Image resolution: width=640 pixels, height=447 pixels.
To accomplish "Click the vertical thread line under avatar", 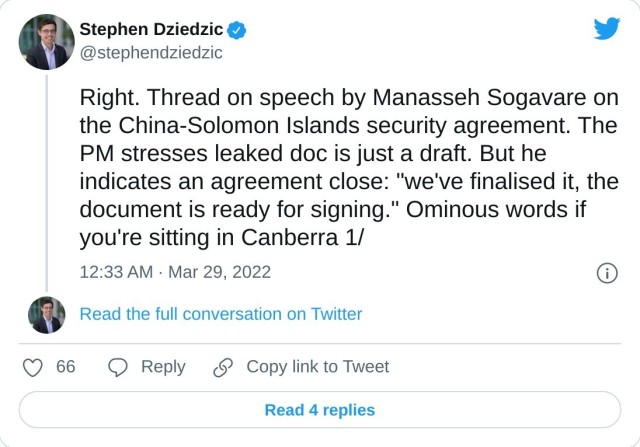I will click(x=47, y=180).
